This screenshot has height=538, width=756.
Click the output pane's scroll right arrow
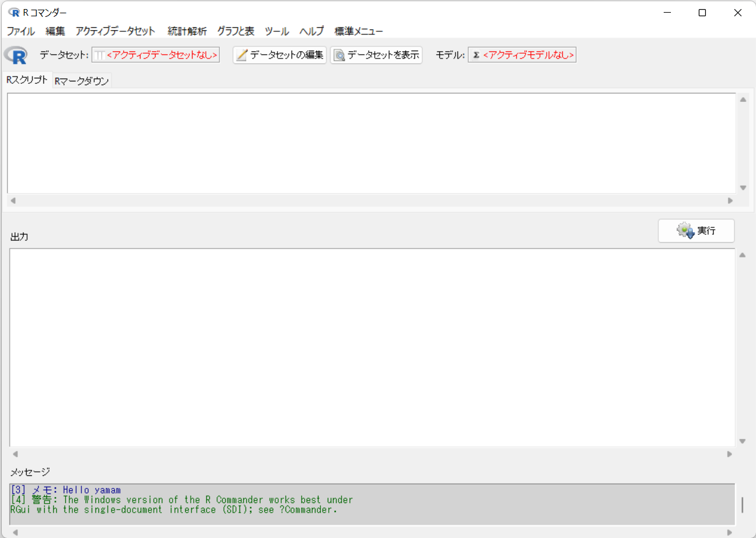pyautogui.click(x=729, y=454)
